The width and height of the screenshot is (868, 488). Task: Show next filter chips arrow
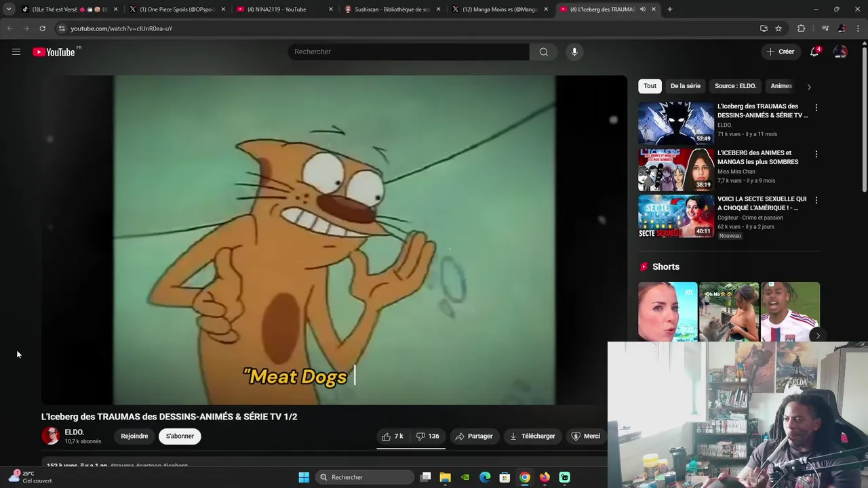(808, 87)
